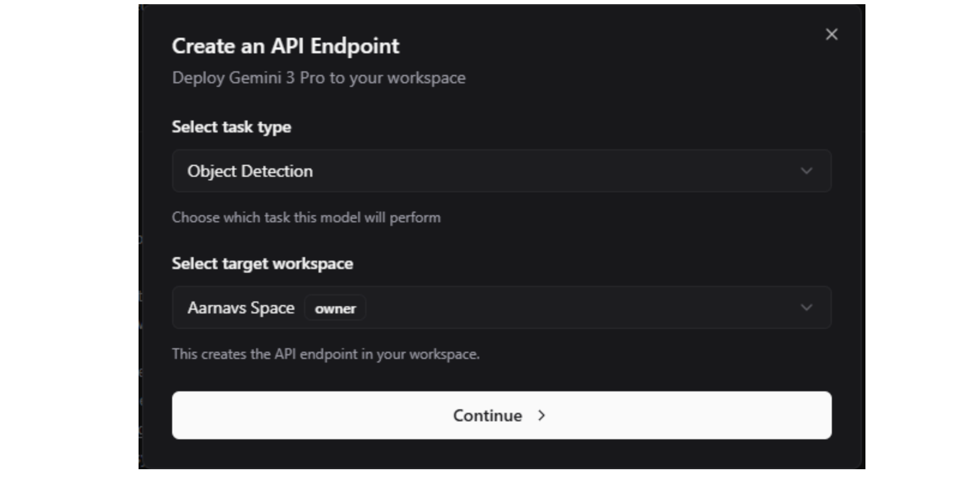Expand the task type chevron arrow
Screen dimensions: 980x483
(806, 171)
